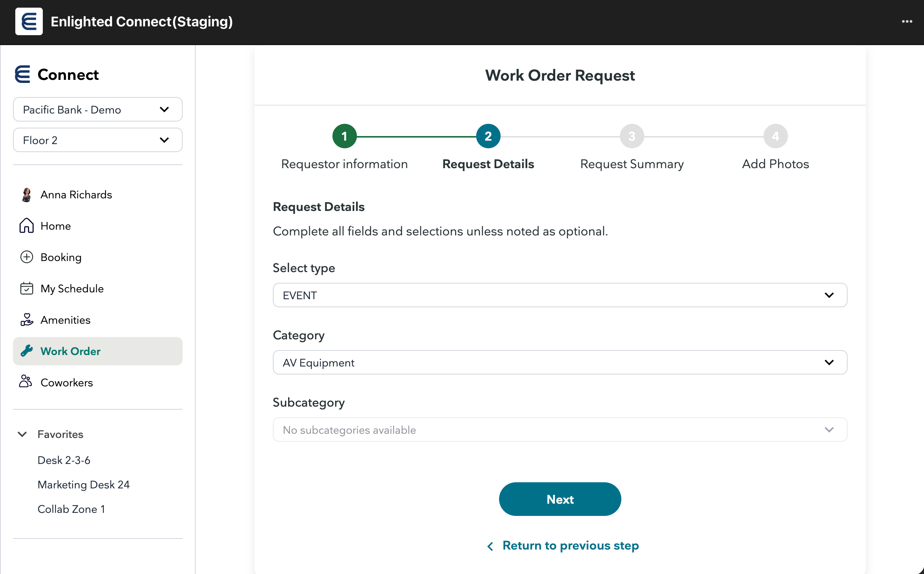
Task: Open the Select type EVENT dropdown
Action: 560,295
